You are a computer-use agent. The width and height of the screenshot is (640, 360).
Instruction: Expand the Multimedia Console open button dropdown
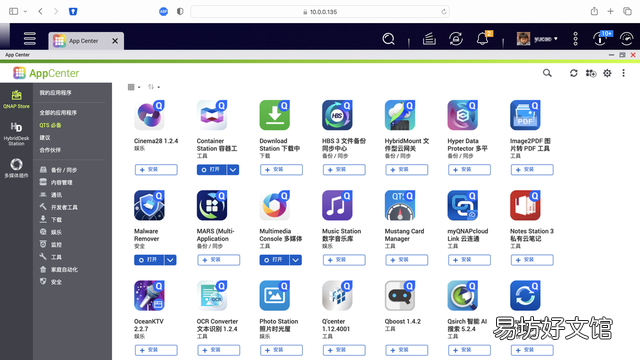point(296,260)
